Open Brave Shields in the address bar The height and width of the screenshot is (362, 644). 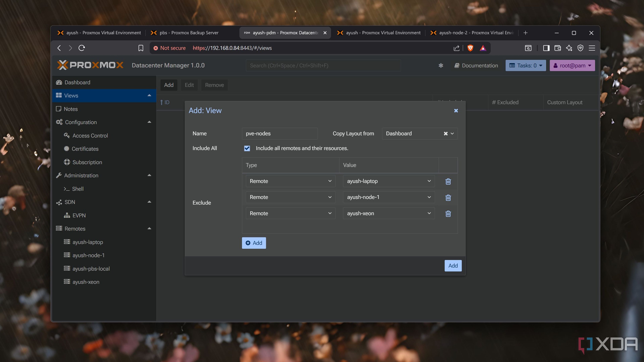pos(470,48)
